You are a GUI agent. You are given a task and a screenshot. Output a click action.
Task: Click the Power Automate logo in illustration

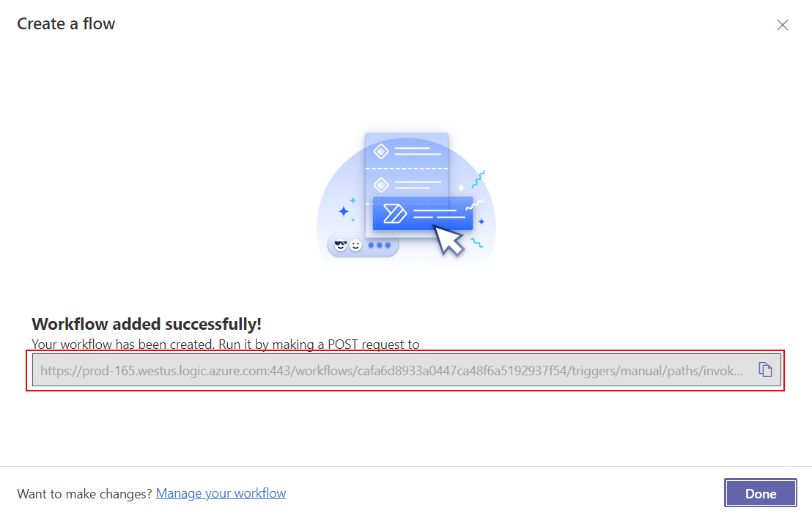pyautogui.click(x=394, y=213)
